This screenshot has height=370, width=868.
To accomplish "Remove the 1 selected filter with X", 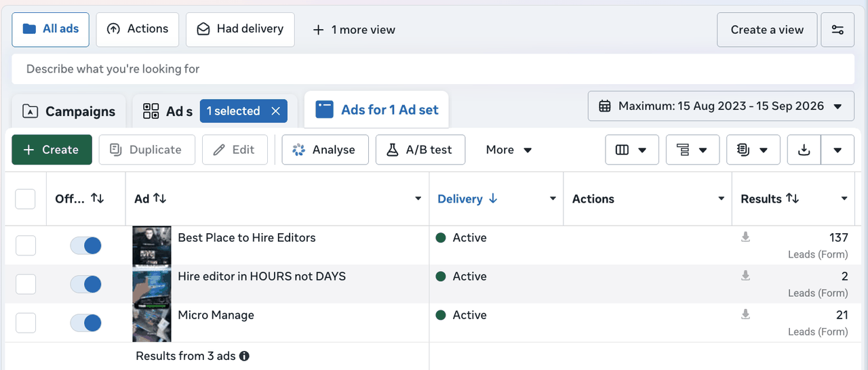I will coord(275,111).
